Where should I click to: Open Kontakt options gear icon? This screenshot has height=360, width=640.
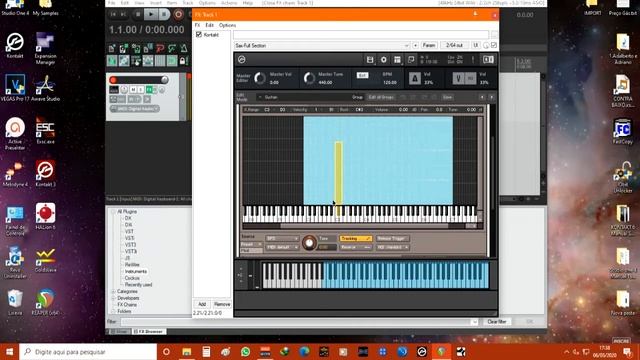383,60
